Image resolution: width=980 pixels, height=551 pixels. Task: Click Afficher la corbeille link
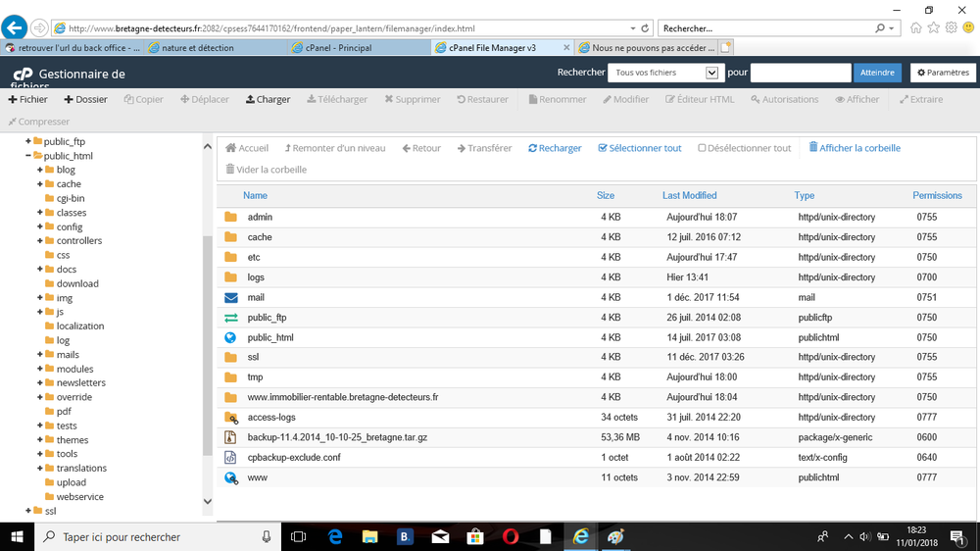coord(855,148)
